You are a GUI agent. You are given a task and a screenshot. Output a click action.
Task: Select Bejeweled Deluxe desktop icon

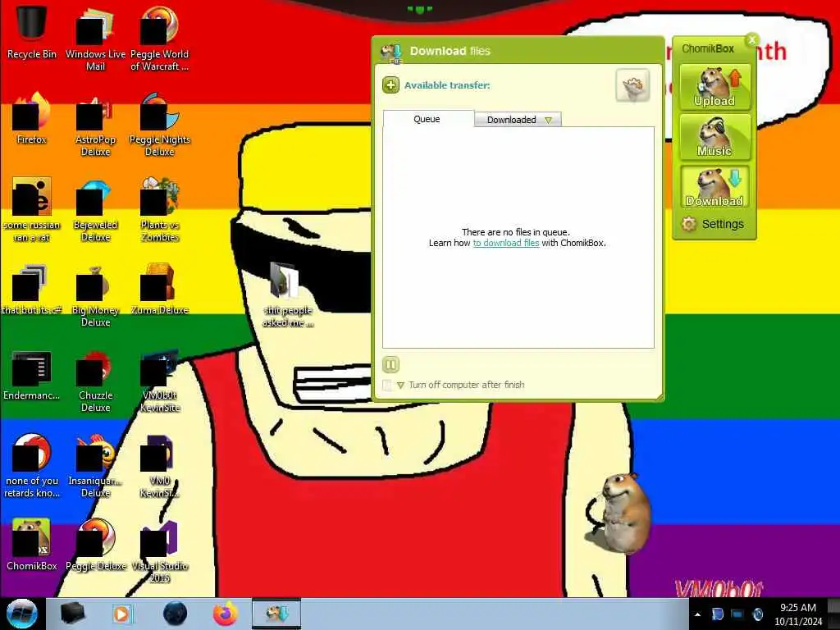(95, 209)
